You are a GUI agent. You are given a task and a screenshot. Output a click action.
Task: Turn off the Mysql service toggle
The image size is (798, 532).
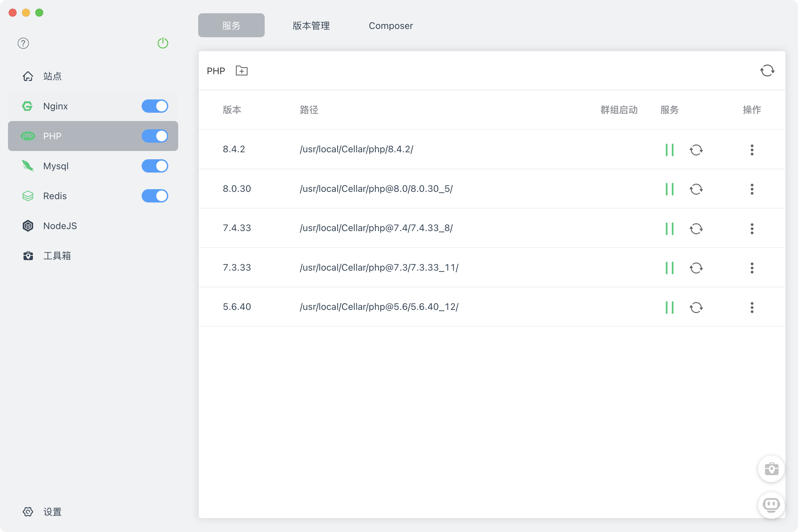point(155,166)
